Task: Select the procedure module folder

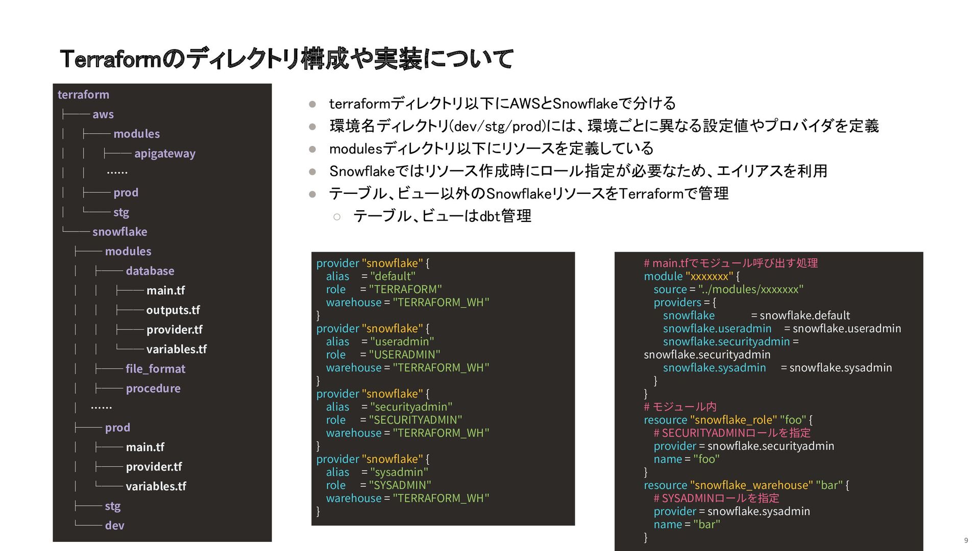Action: tap(153, 389)
